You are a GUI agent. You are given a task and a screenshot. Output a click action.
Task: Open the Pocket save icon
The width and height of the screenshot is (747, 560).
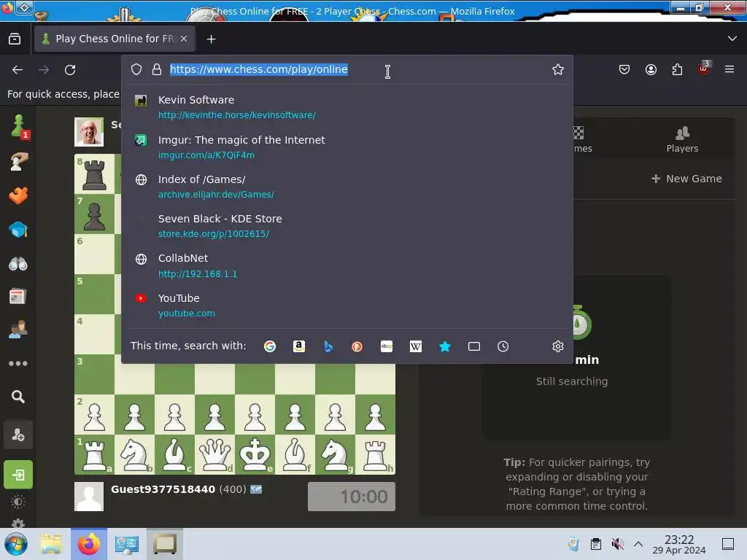(624, 69)
